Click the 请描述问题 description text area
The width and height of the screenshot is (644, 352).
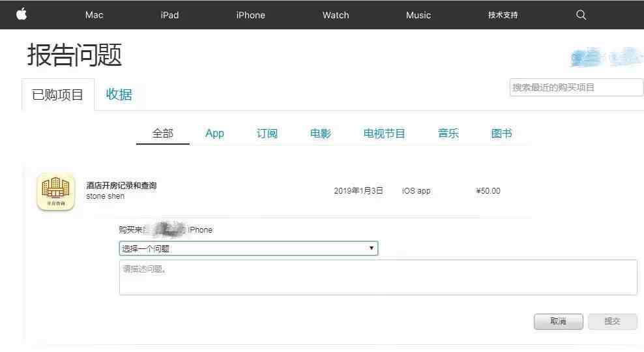pyautogui.click(x=378, y=277)
